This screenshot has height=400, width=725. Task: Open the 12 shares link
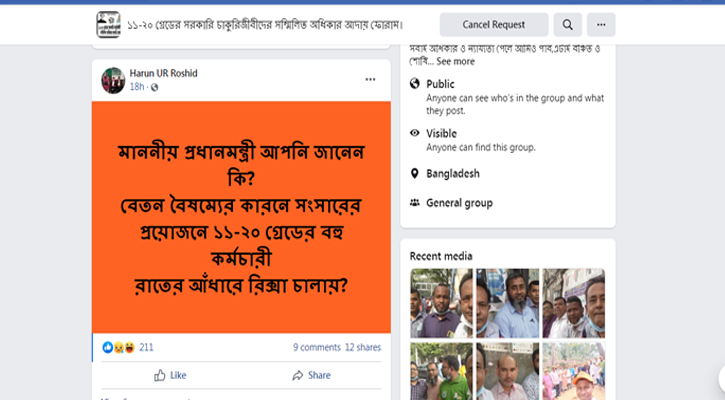363,347
